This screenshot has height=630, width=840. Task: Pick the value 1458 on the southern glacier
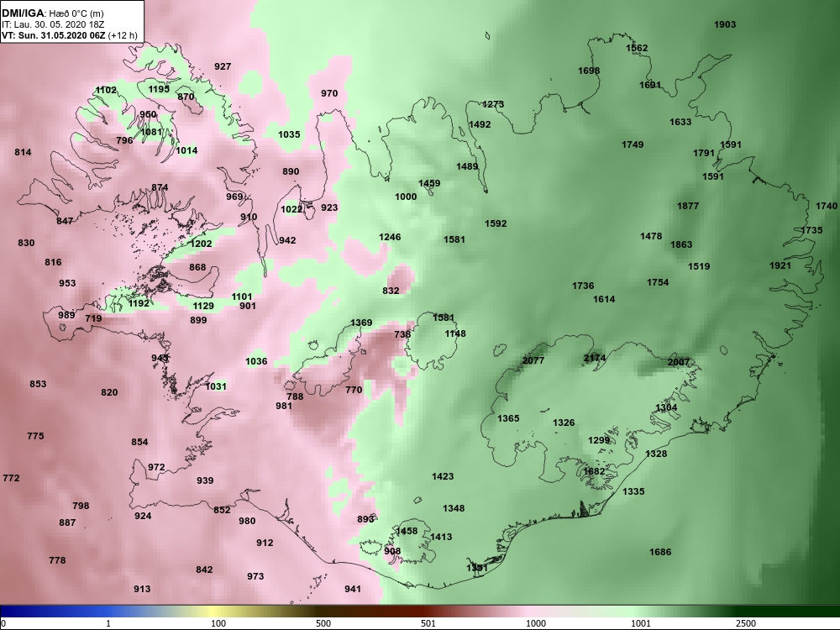tap(407, 532)
